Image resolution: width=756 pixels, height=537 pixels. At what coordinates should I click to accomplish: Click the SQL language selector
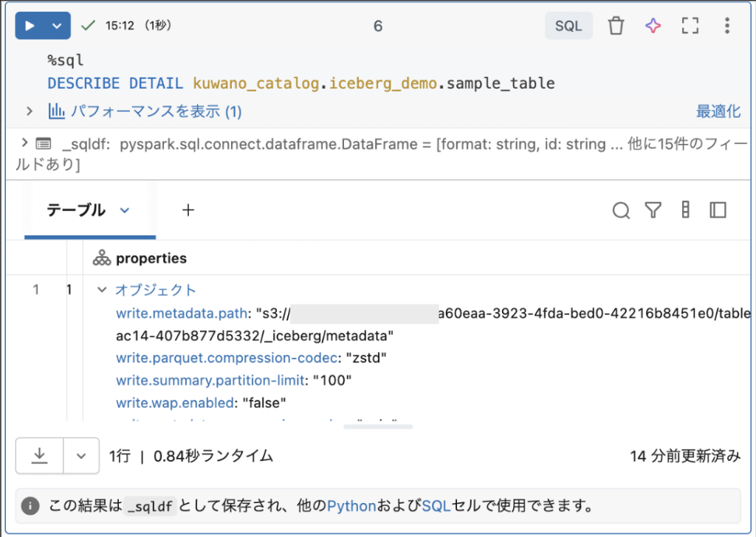(568, 26)
